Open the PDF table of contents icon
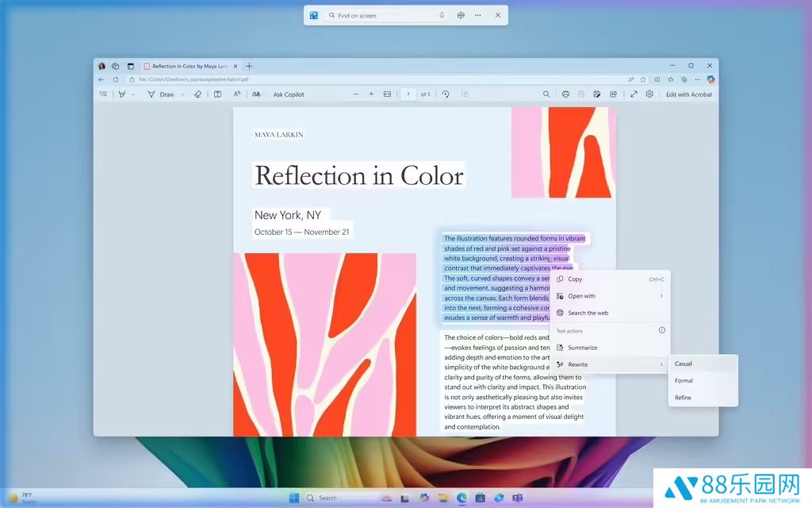This screenshot has width=812, height=508. (x=103, y=94)
